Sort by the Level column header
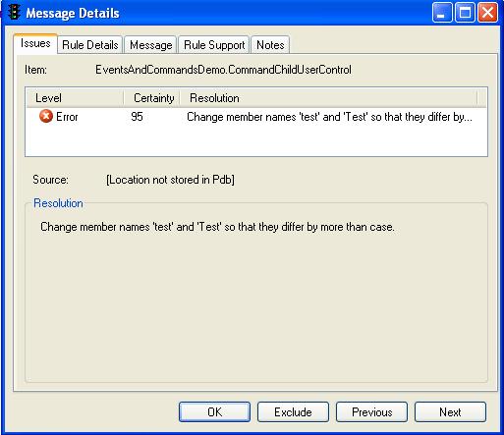 coord(75,98)
